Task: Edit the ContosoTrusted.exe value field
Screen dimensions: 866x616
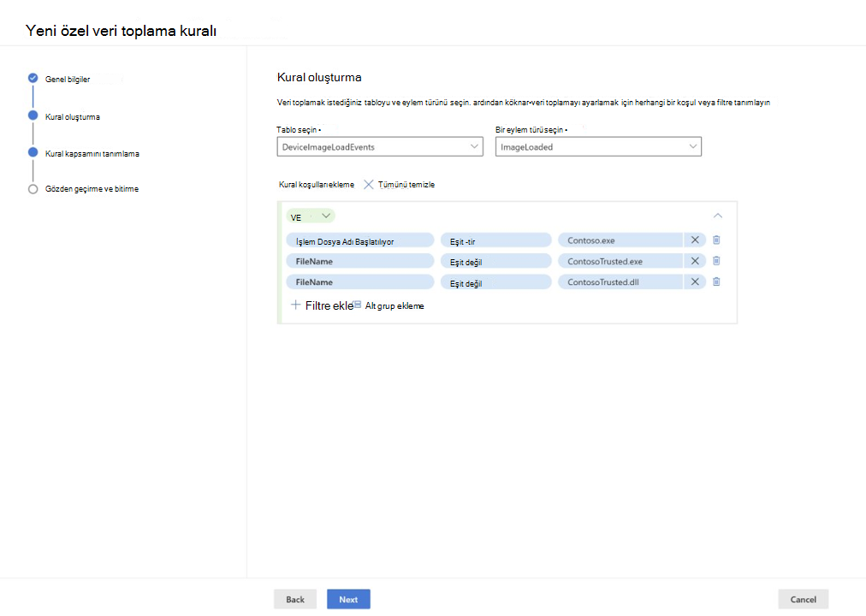Action: (620, 261)
